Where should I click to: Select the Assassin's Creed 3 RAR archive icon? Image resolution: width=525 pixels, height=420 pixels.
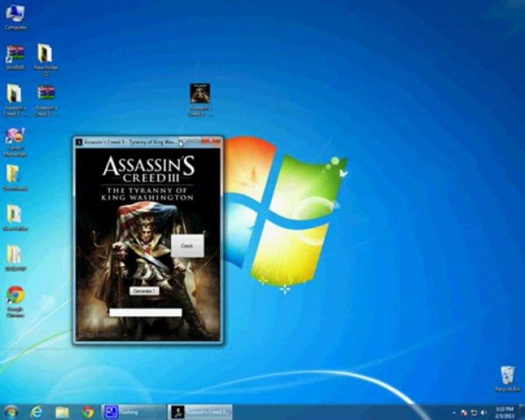(46, 100)
